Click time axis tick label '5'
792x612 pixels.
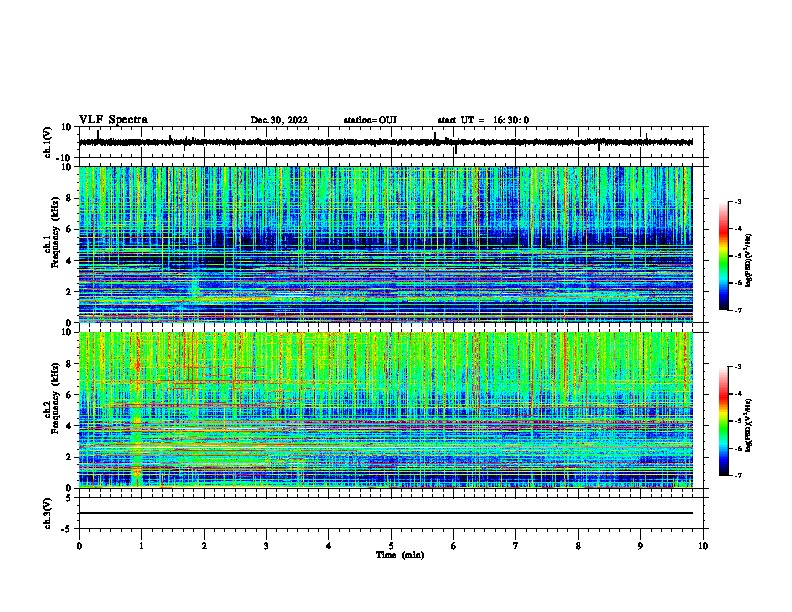(391, 546)
